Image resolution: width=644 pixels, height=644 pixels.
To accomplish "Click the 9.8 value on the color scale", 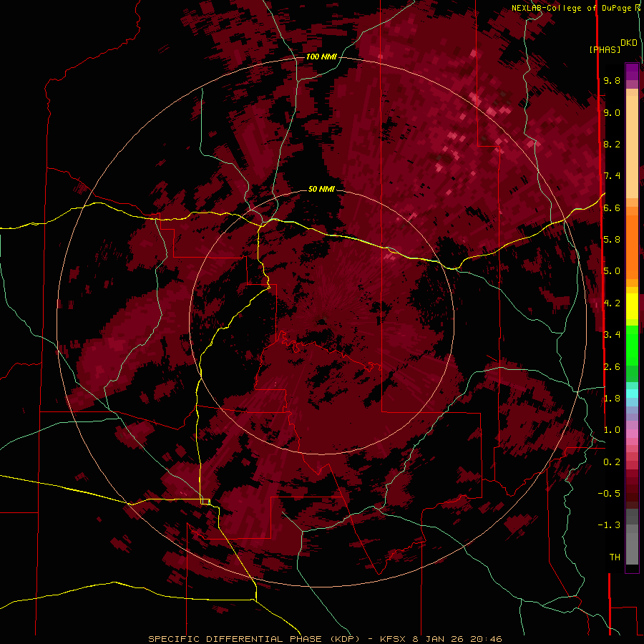I will [612, 80].
